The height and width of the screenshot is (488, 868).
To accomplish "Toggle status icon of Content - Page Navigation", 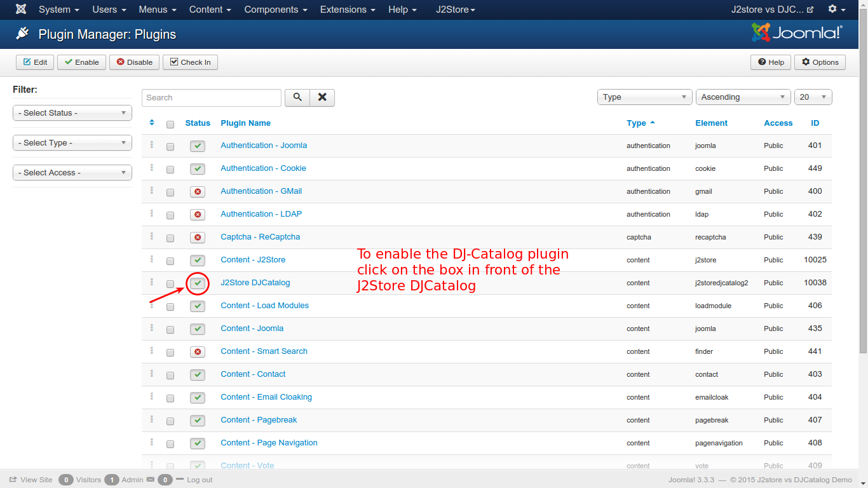I will tap(198, 444).
